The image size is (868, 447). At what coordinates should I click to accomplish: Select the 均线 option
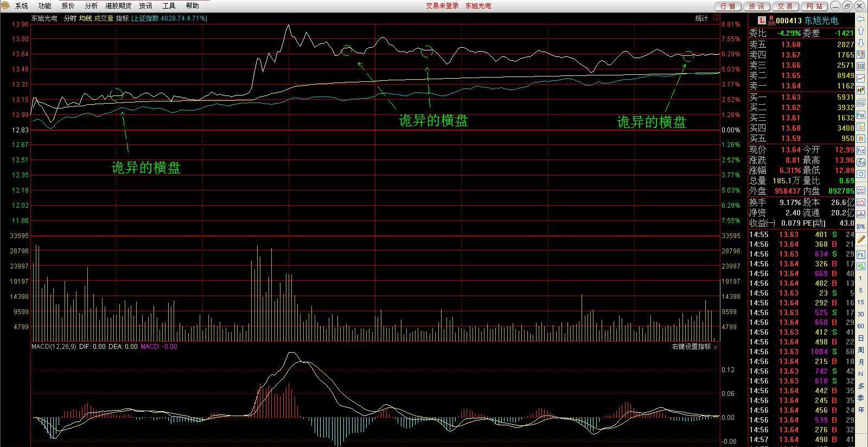coord(85,18)
